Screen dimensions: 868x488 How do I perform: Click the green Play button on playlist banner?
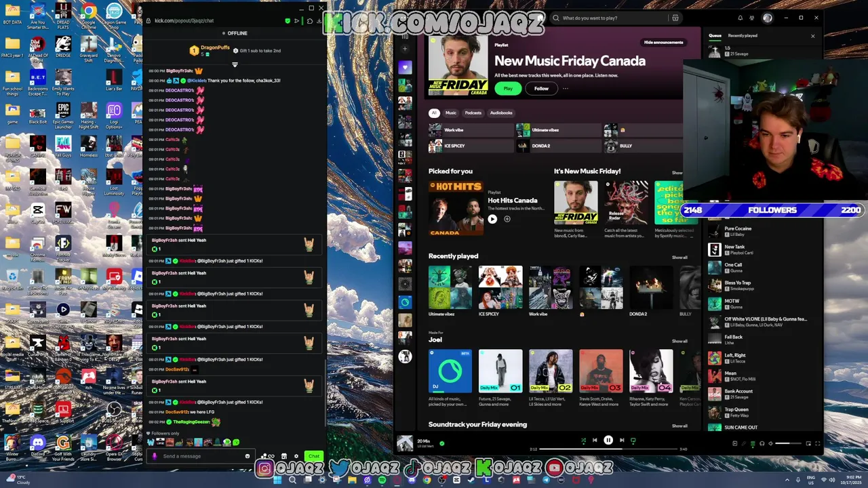pos(508,88)
